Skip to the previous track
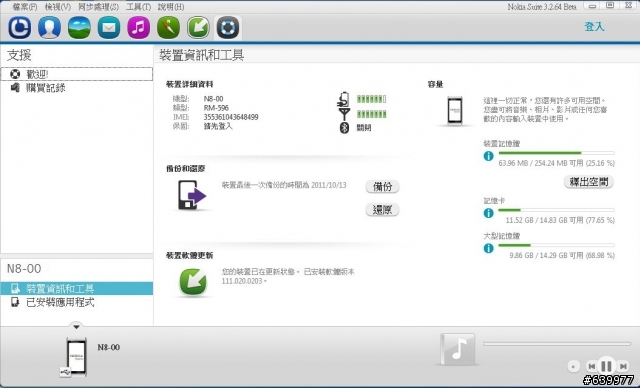The height and width of the screenshot is (388, 640). click(591, 366)
